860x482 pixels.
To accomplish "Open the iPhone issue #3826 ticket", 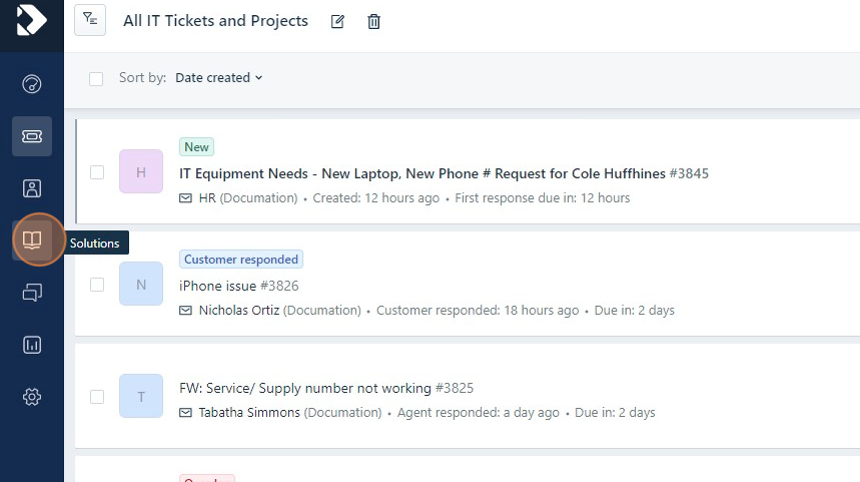I will tap(238, 286).
